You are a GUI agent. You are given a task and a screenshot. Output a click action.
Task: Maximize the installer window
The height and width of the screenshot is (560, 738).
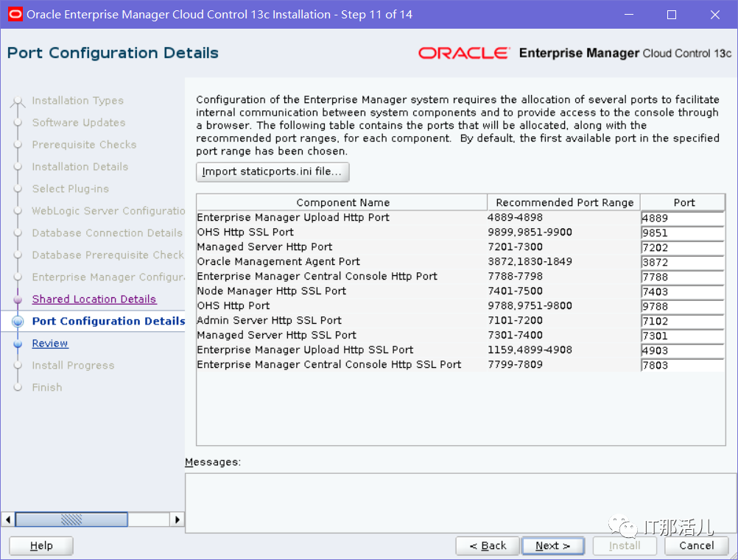(x=672, y=15)
